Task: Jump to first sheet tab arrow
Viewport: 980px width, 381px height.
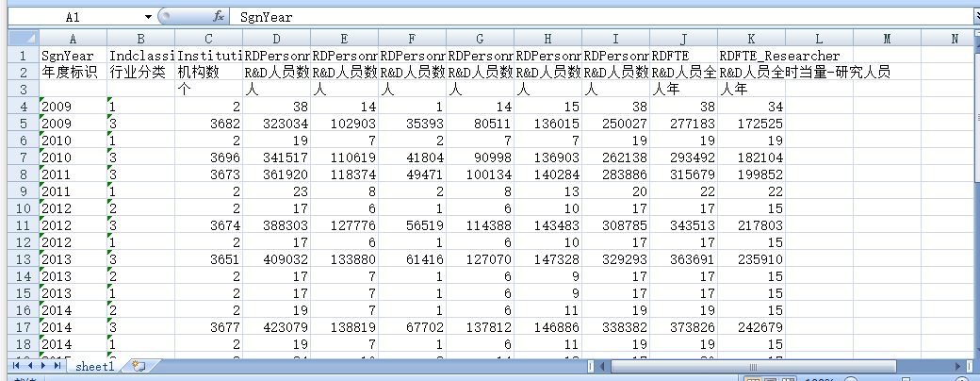Action: coord(16,365)
